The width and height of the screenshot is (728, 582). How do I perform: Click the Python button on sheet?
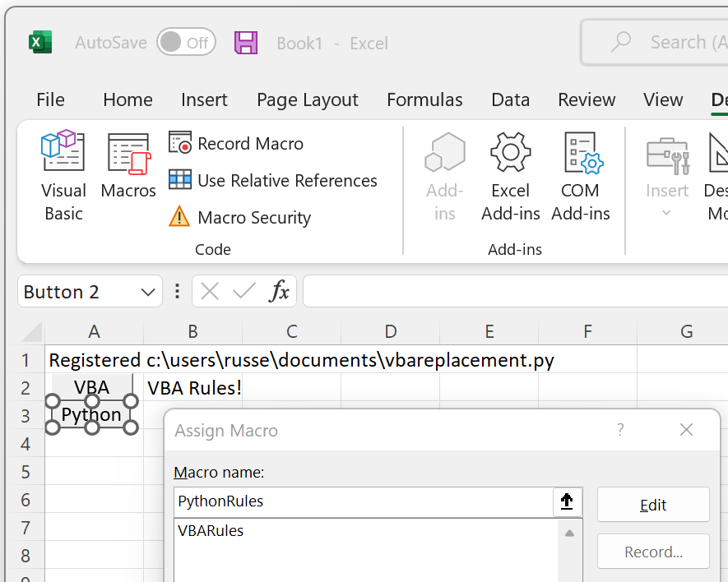91,414
